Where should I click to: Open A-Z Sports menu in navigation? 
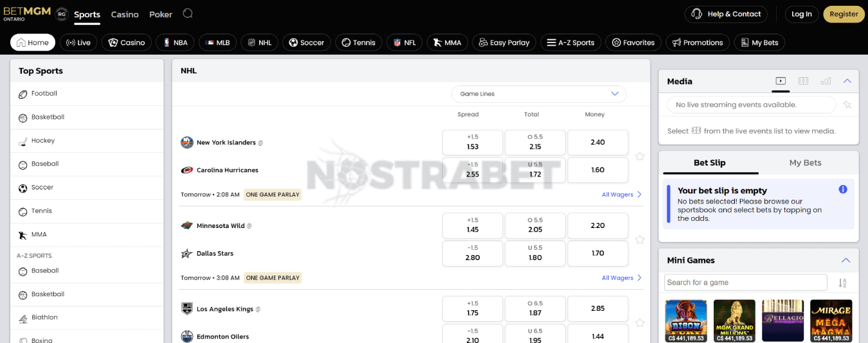571,42
